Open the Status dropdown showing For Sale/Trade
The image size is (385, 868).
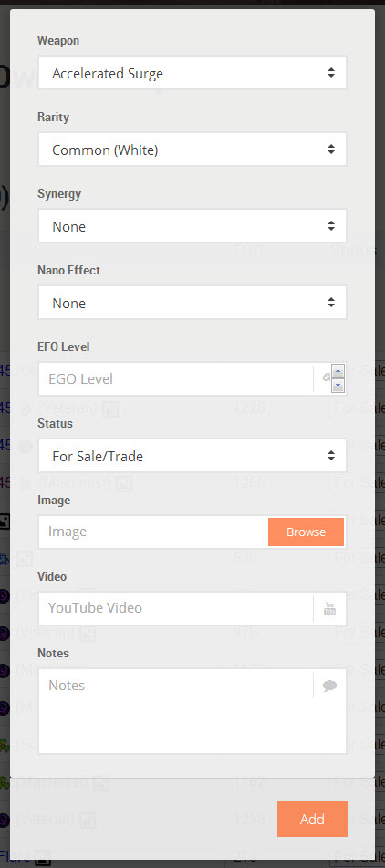click(192, 456)
